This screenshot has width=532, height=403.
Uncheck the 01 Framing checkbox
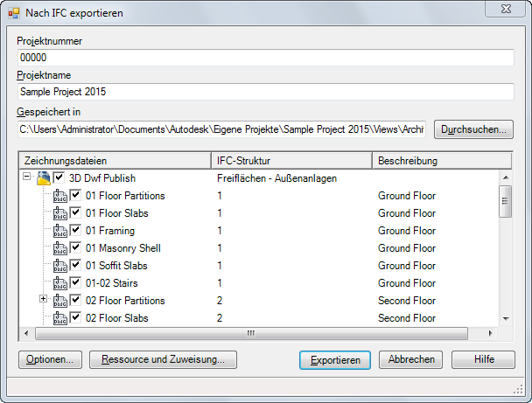coord(76,231)
